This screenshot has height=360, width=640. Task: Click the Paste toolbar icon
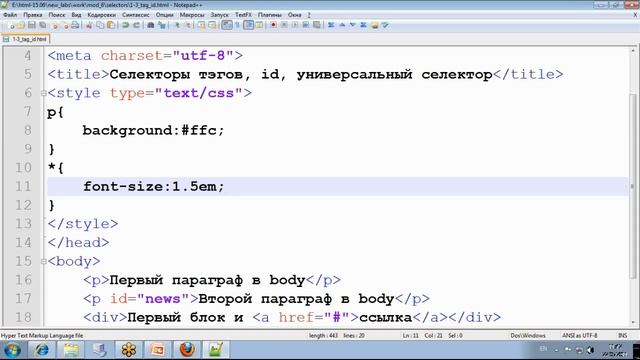click(111, 25)
